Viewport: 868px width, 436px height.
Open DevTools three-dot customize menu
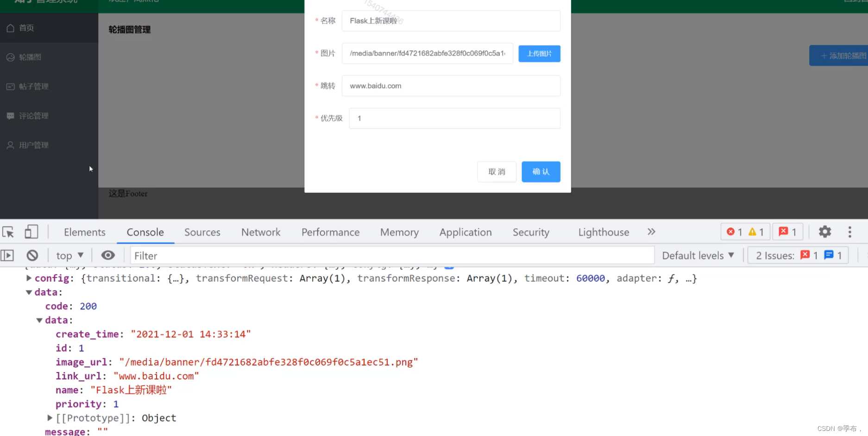click(x=849, y=232)
